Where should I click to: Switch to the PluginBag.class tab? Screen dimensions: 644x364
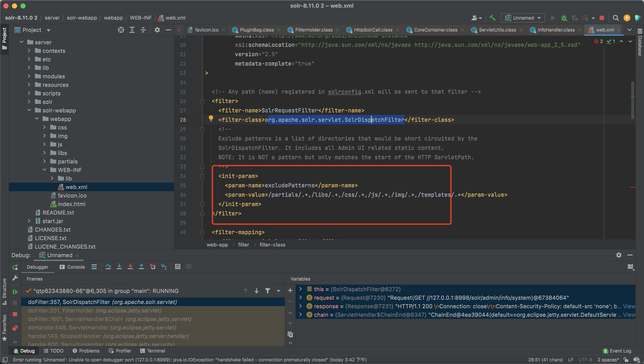[x=256, y=30]
